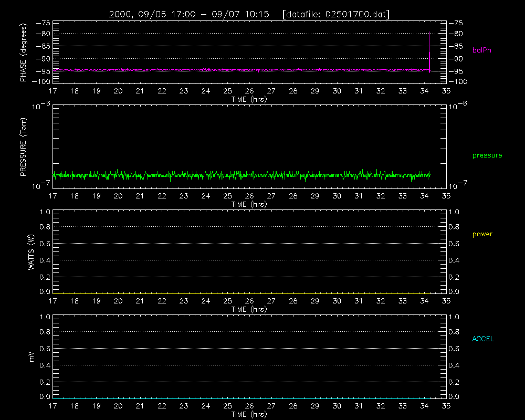Click the PRESSURE (Torr) axis label

coord(23,147)
